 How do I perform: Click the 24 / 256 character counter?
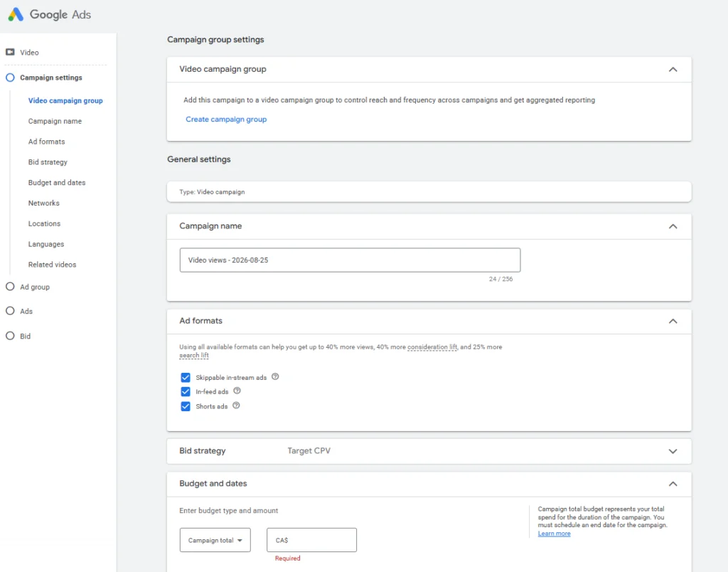(500, 279)
